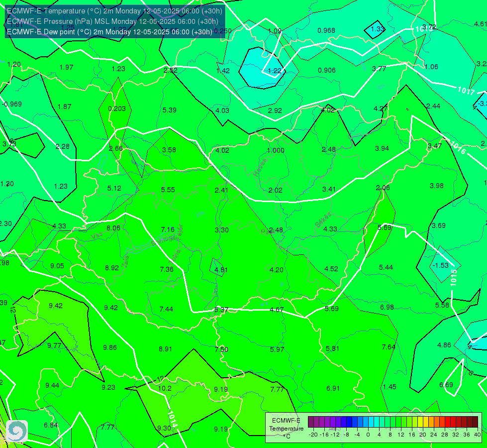This screenshot has width=487, height=448.
Task: Click the 3.98 dew point value
Action: click(437, 186)
